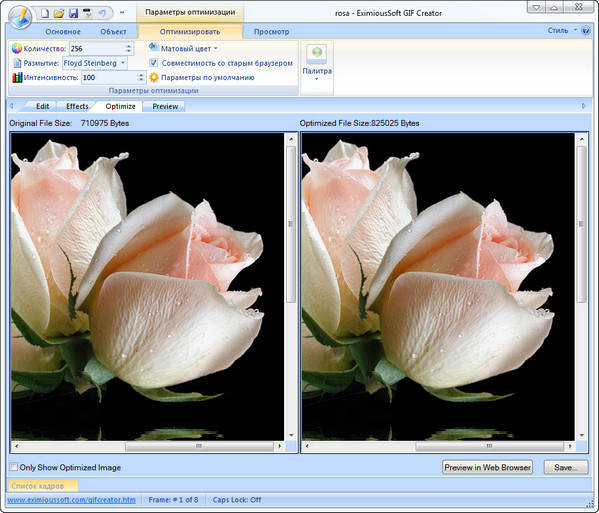Screen dimensions: 599x513
Task: Click the Палитра palette icon
Action: click(317, 53)
